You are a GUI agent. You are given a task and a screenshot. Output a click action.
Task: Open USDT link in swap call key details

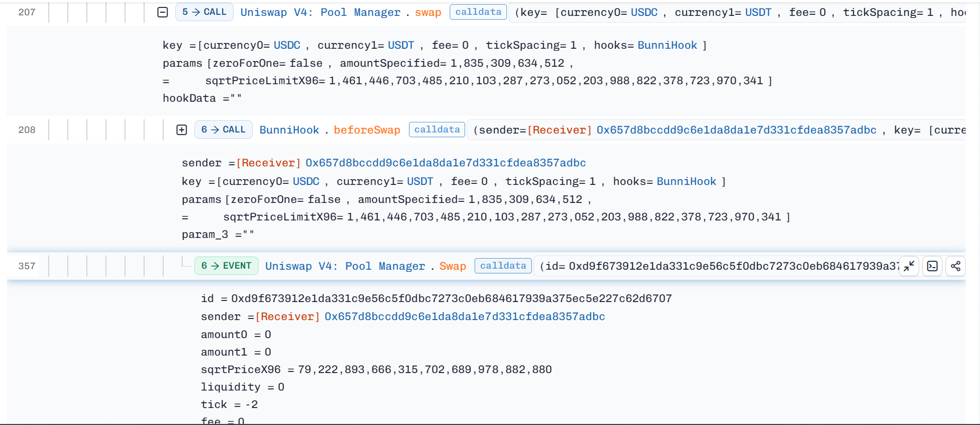[x=401, y=46]
